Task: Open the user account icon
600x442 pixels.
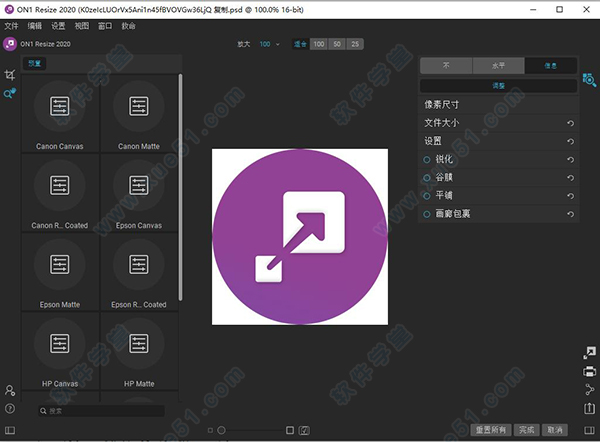Action: (x=10, y=390)
